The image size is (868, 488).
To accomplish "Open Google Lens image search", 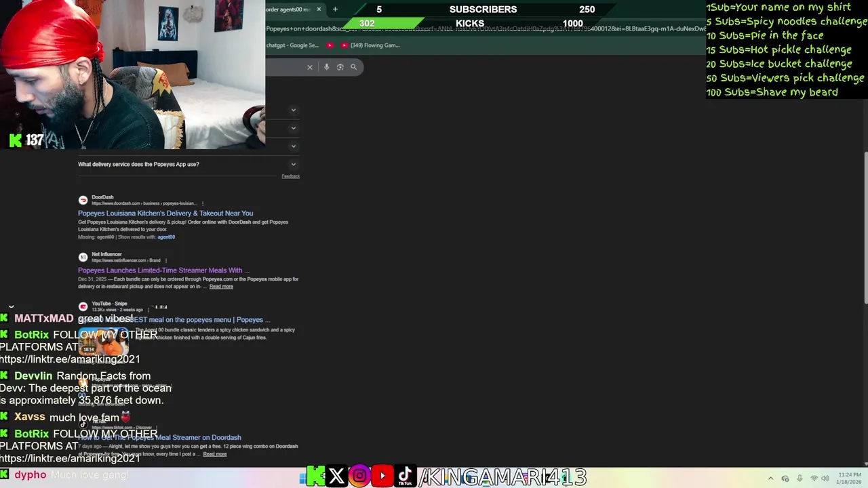I will [x=340, y=67].
